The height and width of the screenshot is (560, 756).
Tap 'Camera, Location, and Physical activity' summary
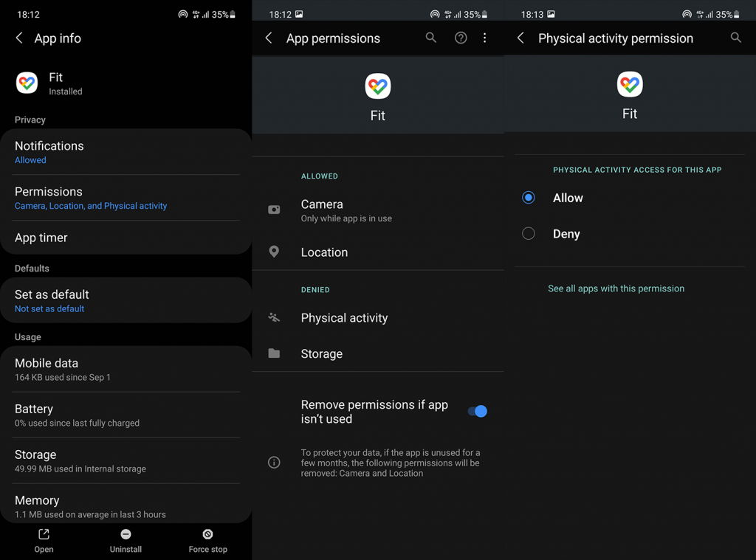(91, 206)
